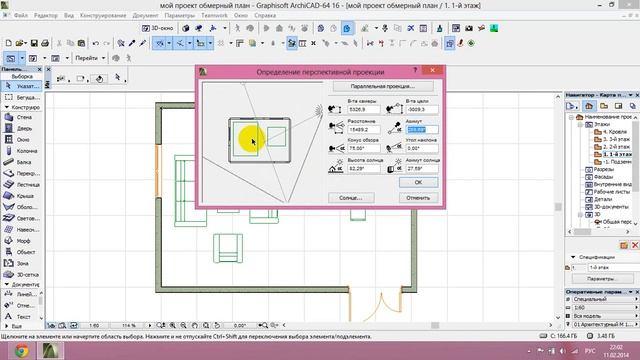This screenshot has width=640, height=360.
Task: Open the Редактор menu
Action: [x=46, y=16]
